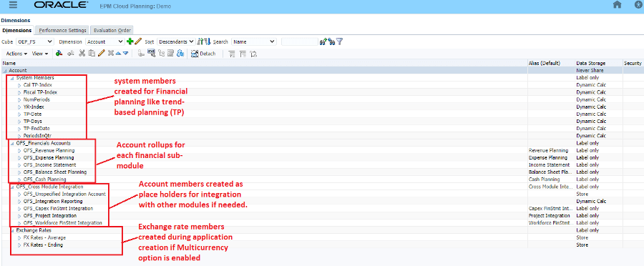Click the green plus add dimension icon
Image resolution: width=644 pixels, height=266 pixels.
tap(130, 41)
